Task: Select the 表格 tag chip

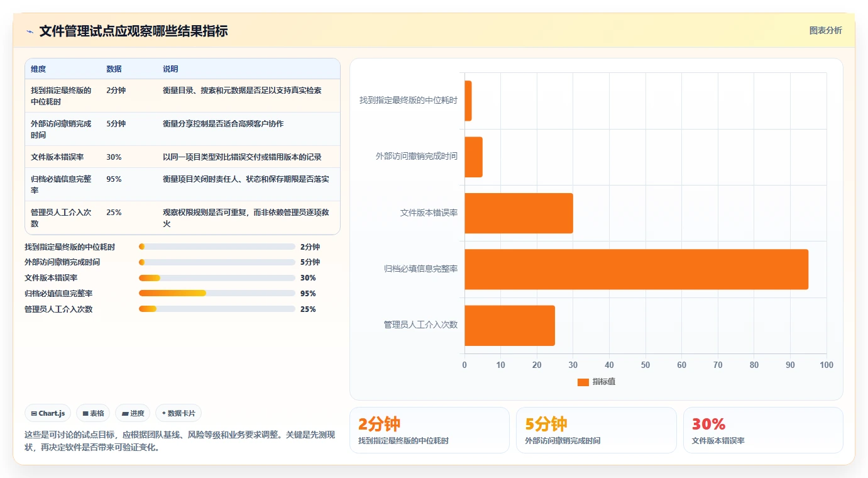Action: 93,413
